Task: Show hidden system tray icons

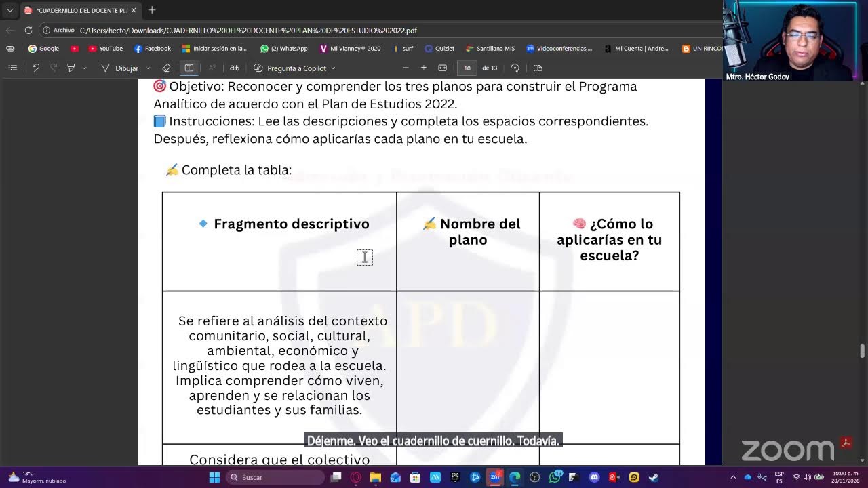Action: [x=733, y=477]
